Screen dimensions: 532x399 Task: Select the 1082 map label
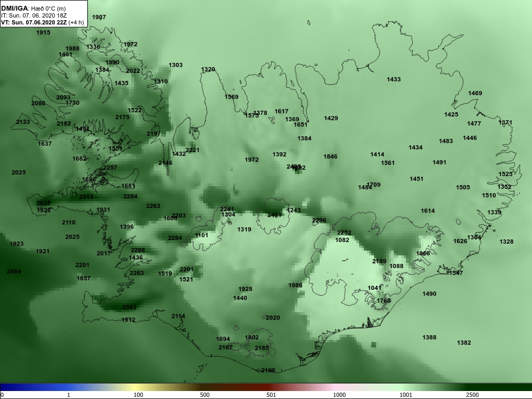[x=342, y=240]
